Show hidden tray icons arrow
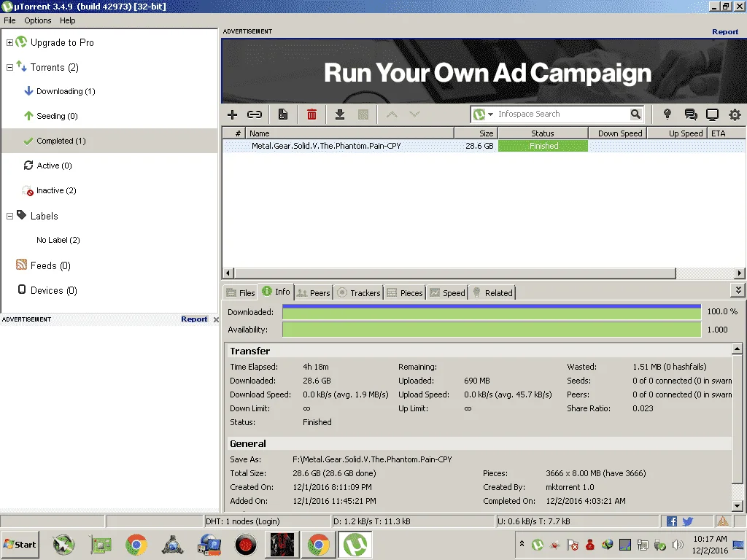Viewport: 747px width, 560px height. pos(522,544)
